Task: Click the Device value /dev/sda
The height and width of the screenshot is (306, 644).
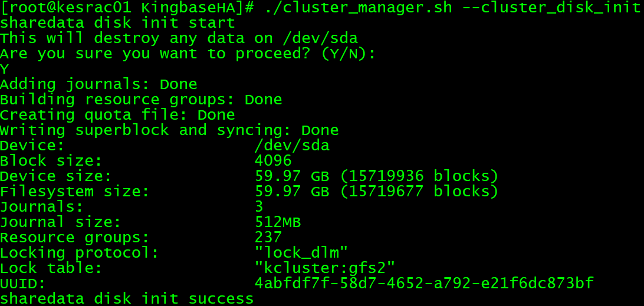Action: click(x=292, y=146)
